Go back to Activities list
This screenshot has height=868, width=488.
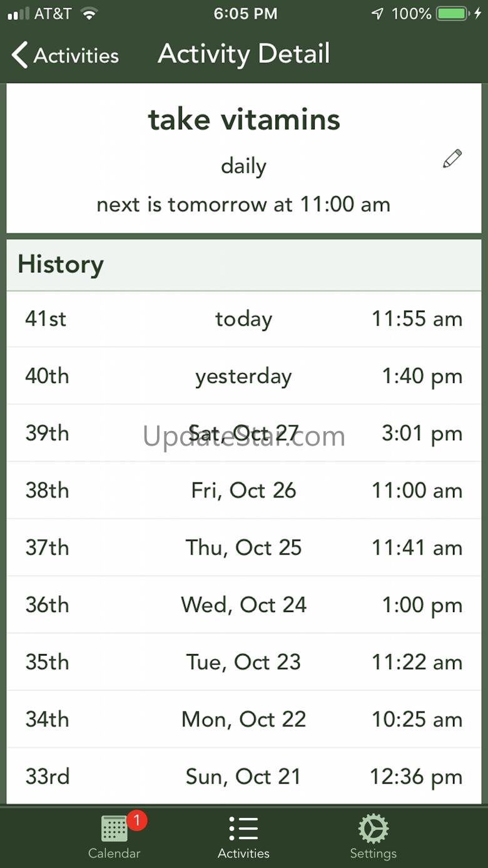tap(65, 55)
